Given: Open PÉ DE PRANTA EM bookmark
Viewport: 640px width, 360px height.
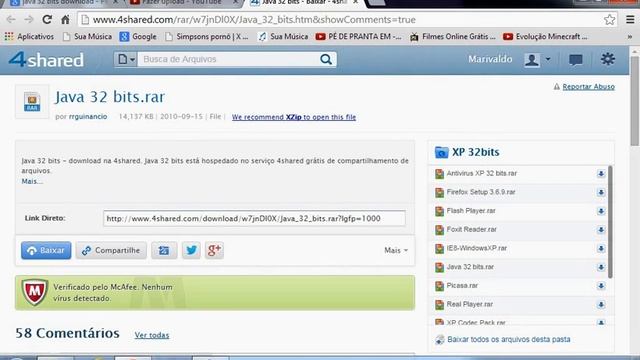Looking at the screenshot, I should tap(359, 37).
